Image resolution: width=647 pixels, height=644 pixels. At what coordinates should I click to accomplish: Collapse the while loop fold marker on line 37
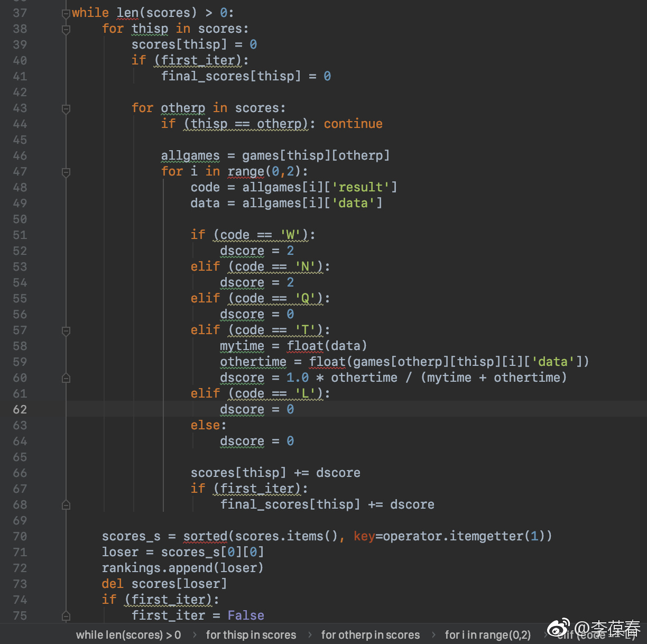(x=66, y=14)
